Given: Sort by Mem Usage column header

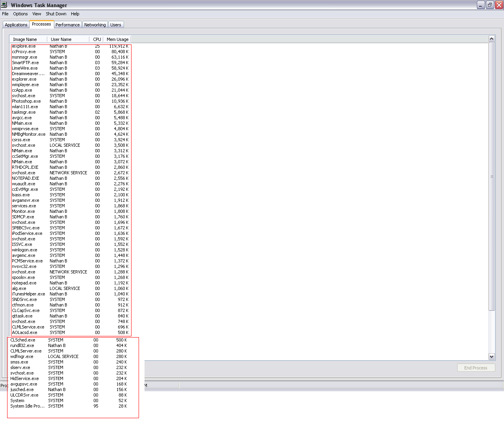Looking at the screenshot, I should coord(117,39).
